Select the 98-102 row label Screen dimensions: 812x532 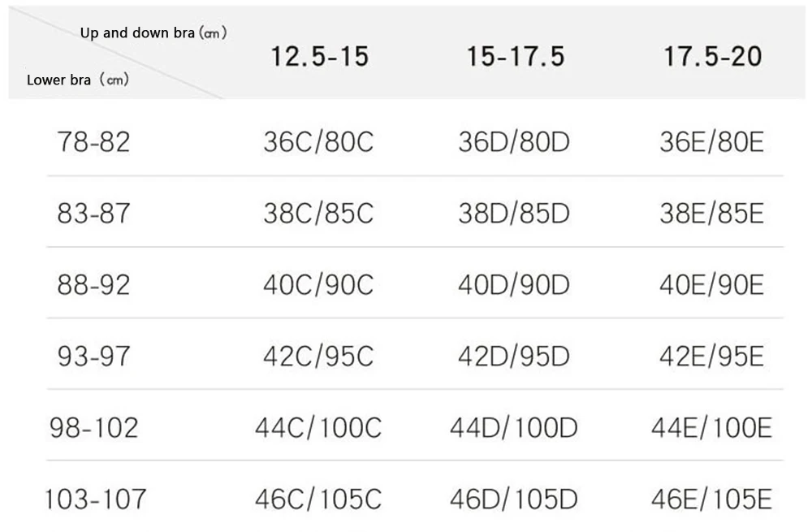pos(94,427)
